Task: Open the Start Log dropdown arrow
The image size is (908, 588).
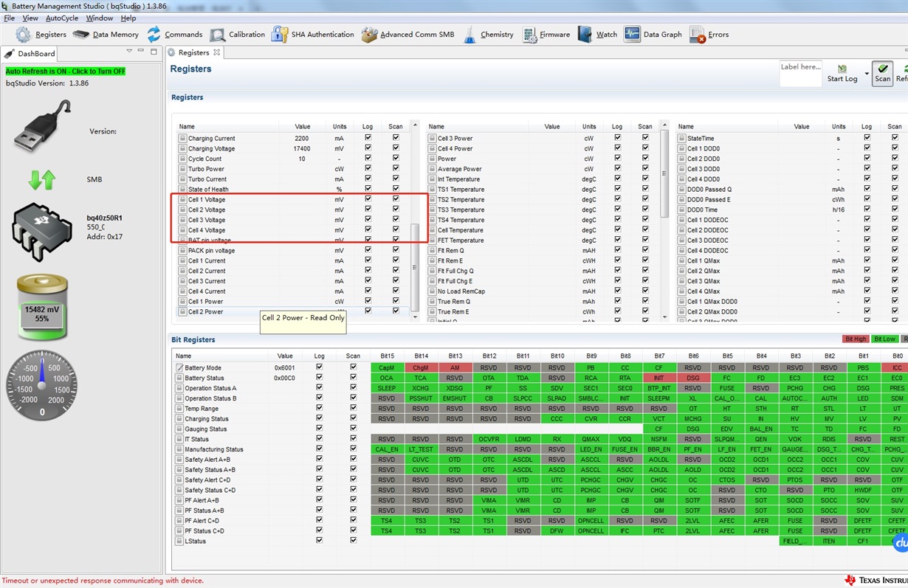Action: click(x=867, y=74)
